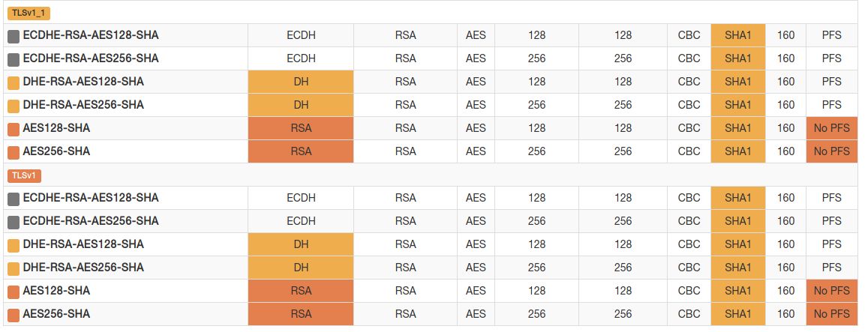Click gray square beside ECDHE-RSA-AES256-SHA under TLSv1_1

14,59
